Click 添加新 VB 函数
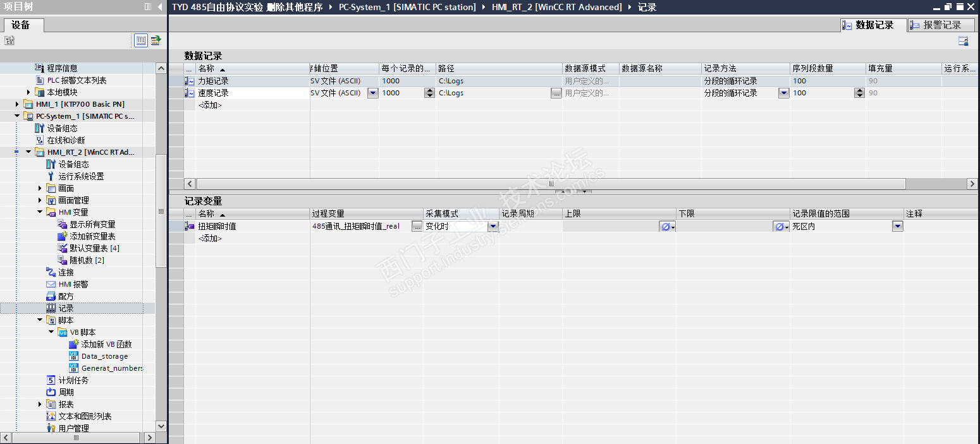The height and width of the screenshot is (444, 980). pyautogui.click(x=106, y=344)
